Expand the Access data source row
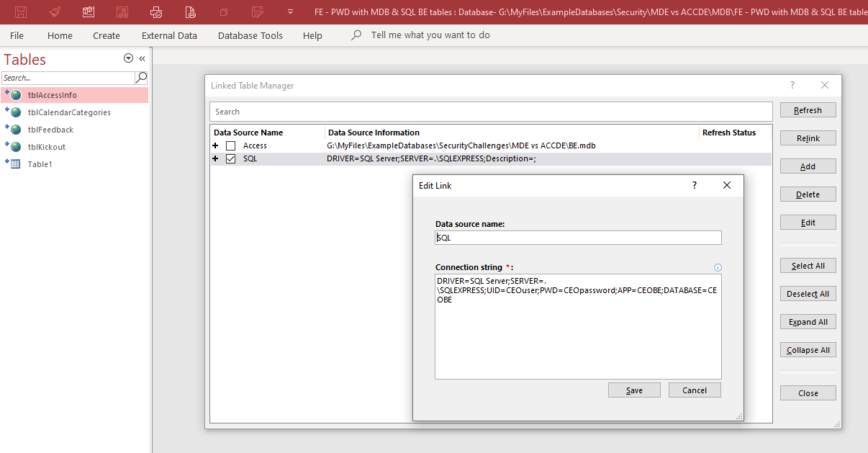This screenshot has height=453, width=868. (215, 145)
